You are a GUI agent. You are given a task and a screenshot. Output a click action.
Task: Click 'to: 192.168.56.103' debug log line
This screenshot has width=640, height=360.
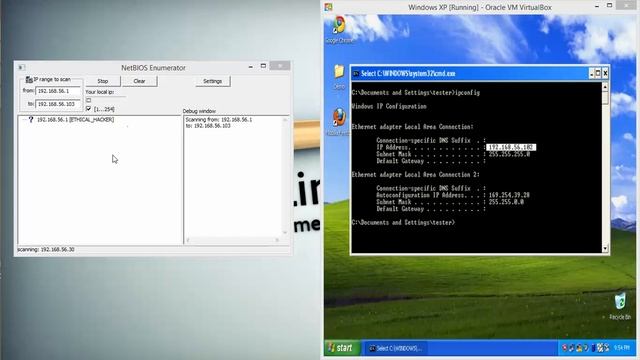[208, 126]
